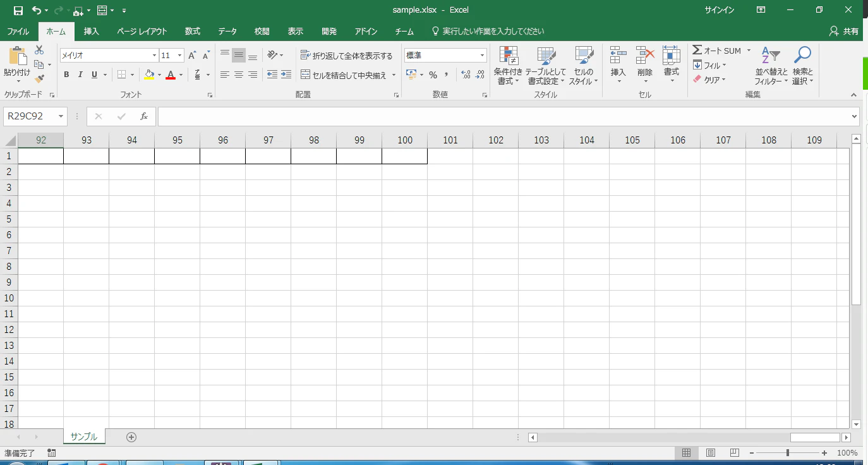
Task: Cut selection with the scissors icon
Action: (39, 50)
